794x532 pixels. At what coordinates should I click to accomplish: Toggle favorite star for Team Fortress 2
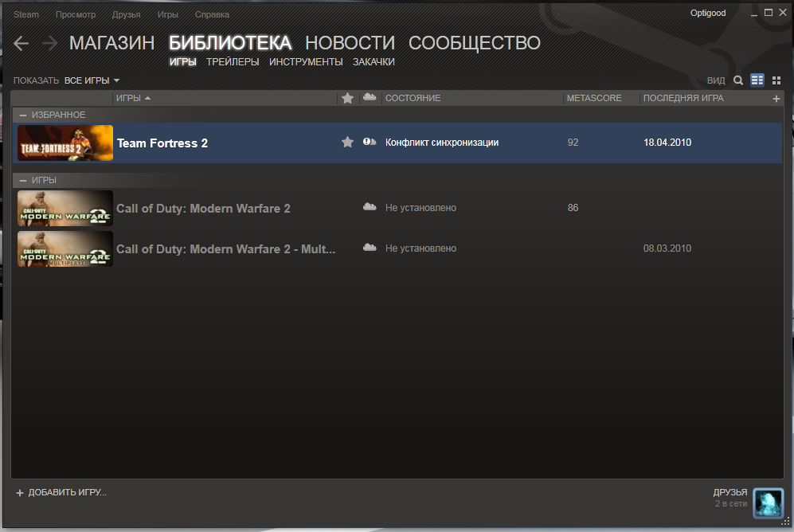pos(347,143)
